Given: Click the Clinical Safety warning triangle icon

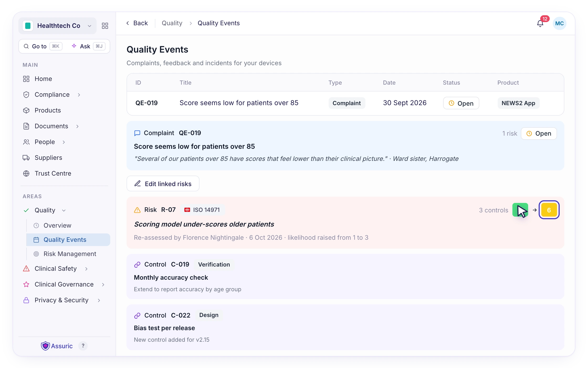Looking at the screenshot, I should tap(26, 269).
